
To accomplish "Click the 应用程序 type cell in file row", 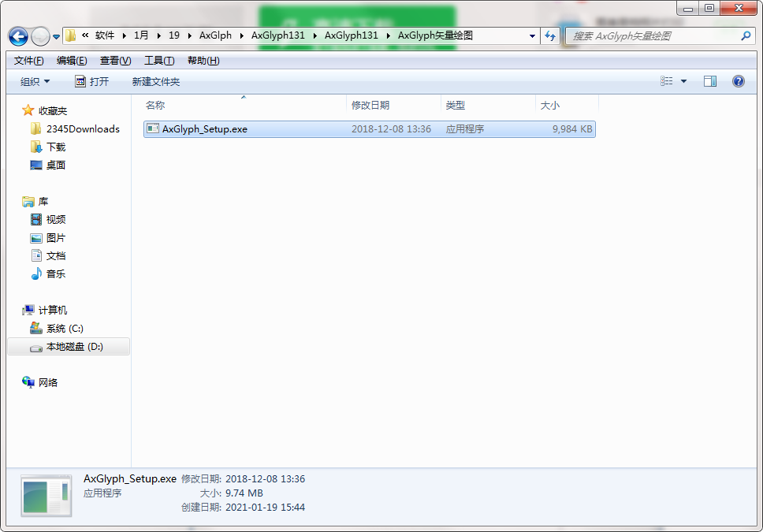I will pos(465,129).
